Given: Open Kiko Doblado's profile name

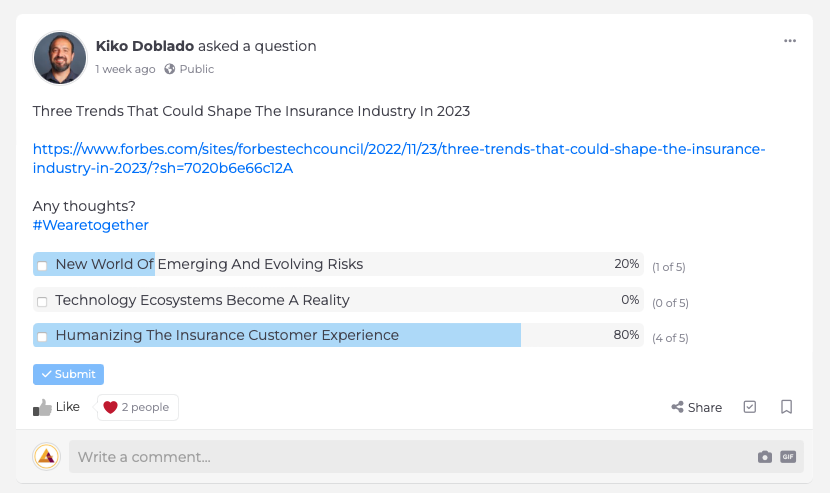Looking at the screenshot, I should click(x=145, y=46).
